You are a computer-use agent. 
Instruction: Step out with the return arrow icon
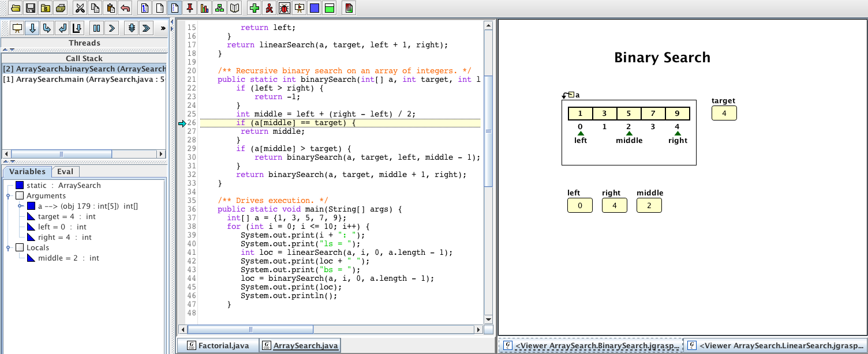tap(62, 28)
